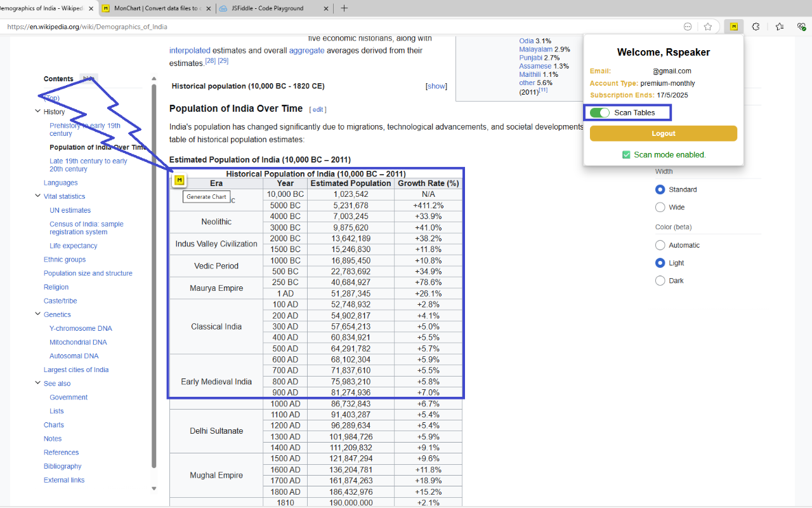Click the Browser Essentials heart icon
The height and width of the screenshot is (508, 812).
pos(801,27)
